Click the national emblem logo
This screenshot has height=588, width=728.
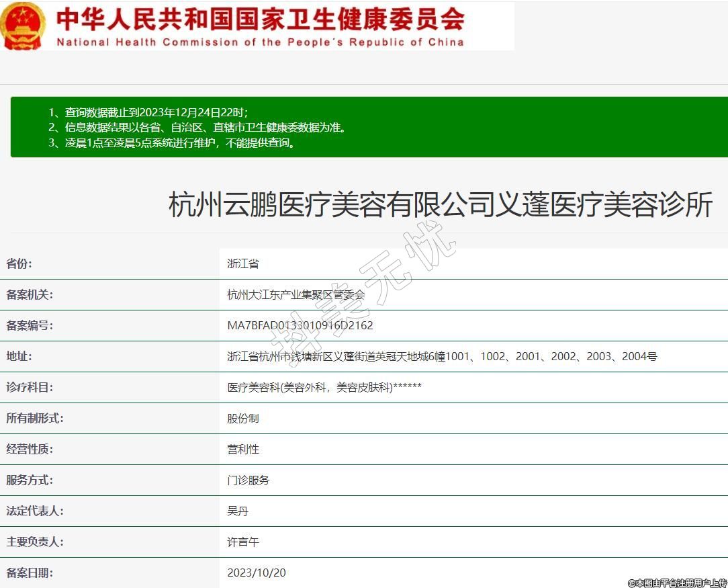(x=23, y=26)
